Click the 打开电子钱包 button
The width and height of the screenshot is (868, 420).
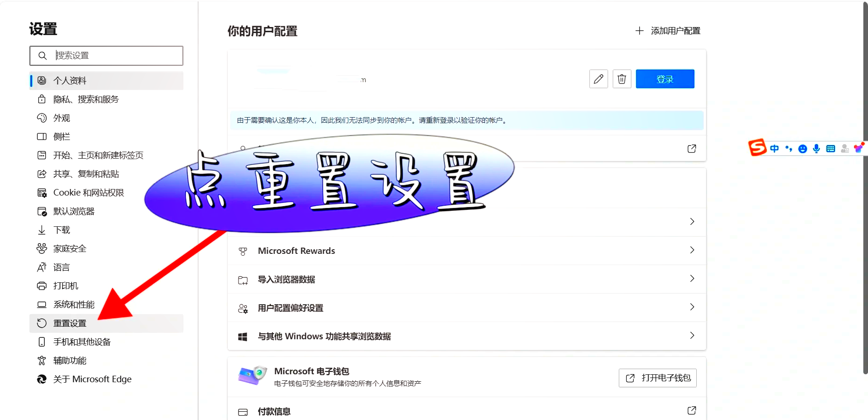point(658,378)
